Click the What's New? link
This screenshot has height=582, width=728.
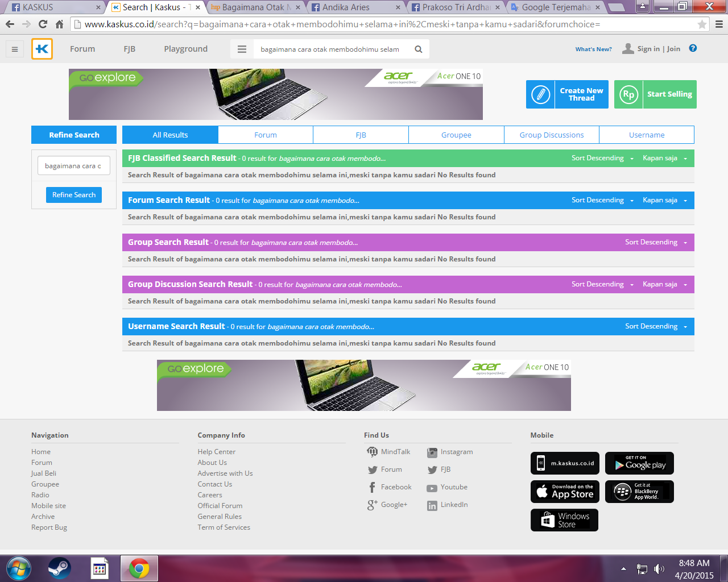pos(593,49)
